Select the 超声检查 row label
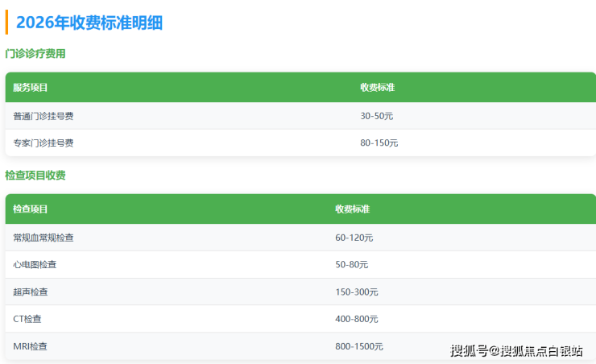 pos(31,292)
